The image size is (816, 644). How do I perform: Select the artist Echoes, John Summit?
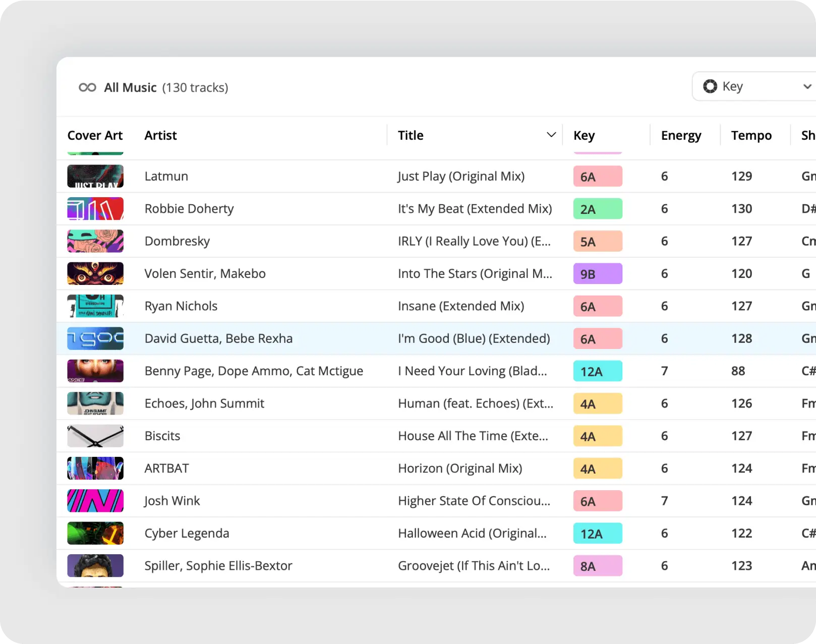[x=204, y=403]
